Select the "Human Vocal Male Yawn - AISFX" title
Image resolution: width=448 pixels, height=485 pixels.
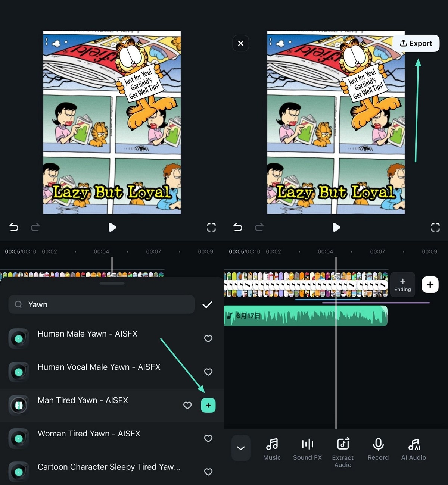(99, 367)
